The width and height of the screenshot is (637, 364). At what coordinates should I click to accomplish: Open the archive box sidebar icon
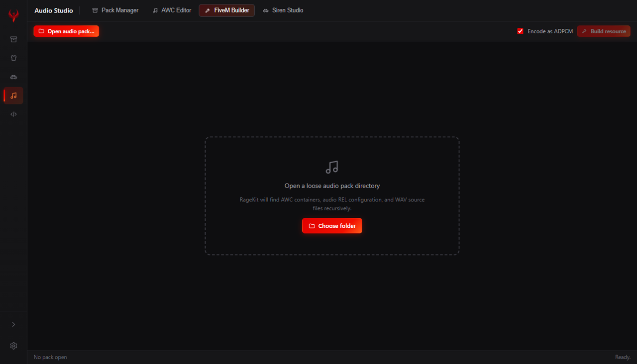click(x=13, y=39)
